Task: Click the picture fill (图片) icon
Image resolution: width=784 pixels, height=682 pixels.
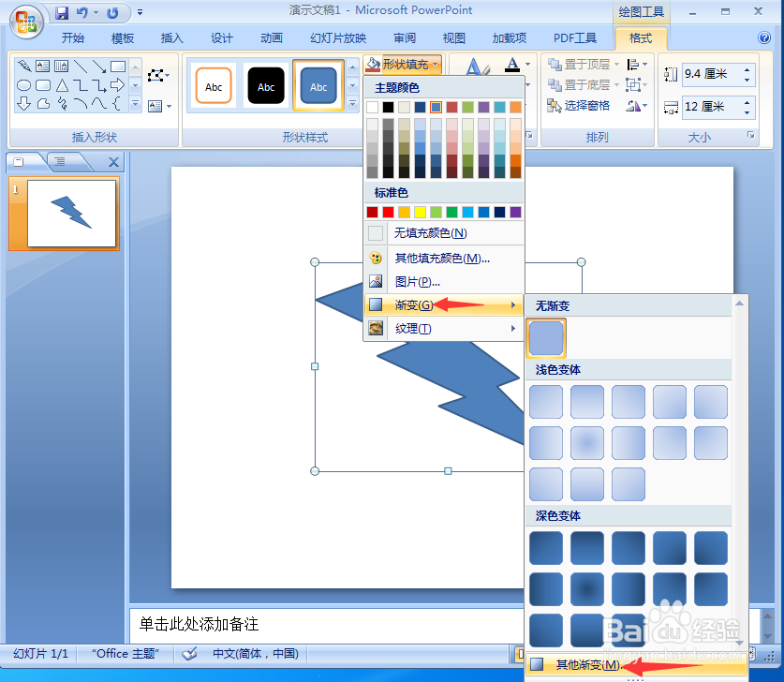Action: [376, 281]
